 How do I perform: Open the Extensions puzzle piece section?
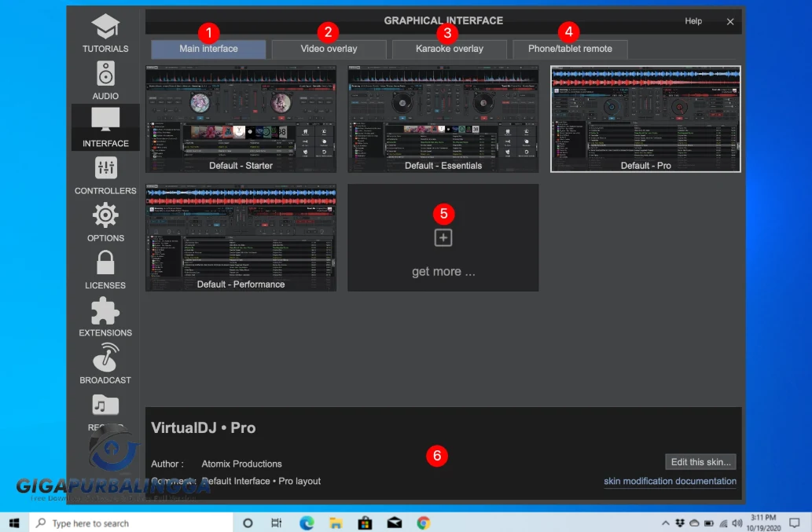click(x=105, y=317)
